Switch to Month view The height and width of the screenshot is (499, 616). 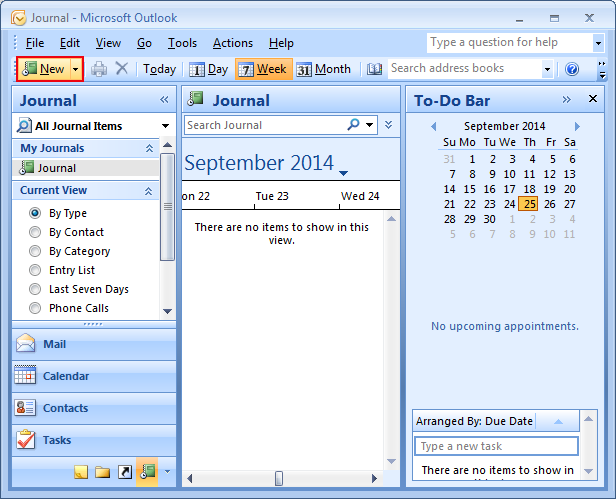click(324, 69)
